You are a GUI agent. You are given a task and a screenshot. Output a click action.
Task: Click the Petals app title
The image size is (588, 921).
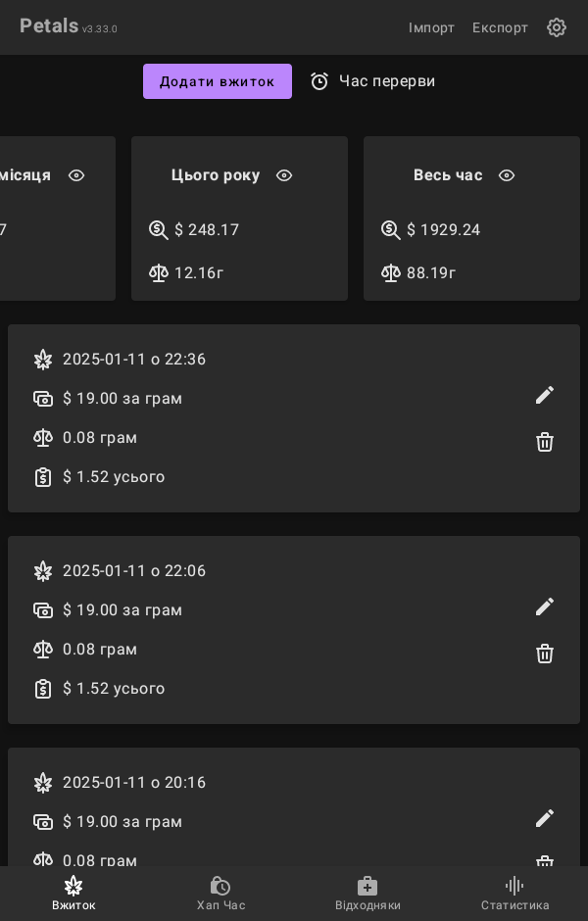coord(49,26)
